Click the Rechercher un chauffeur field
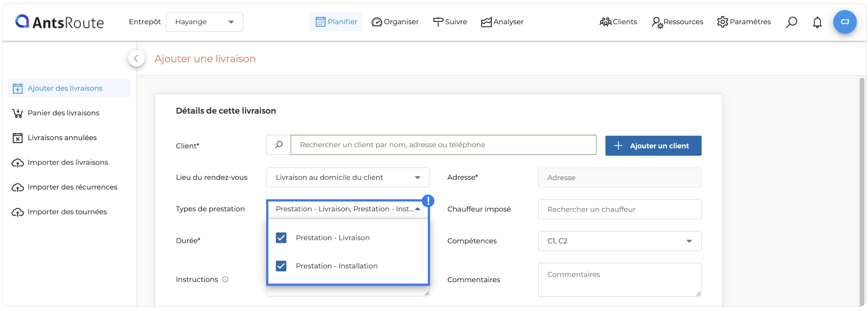 (619, 209)
